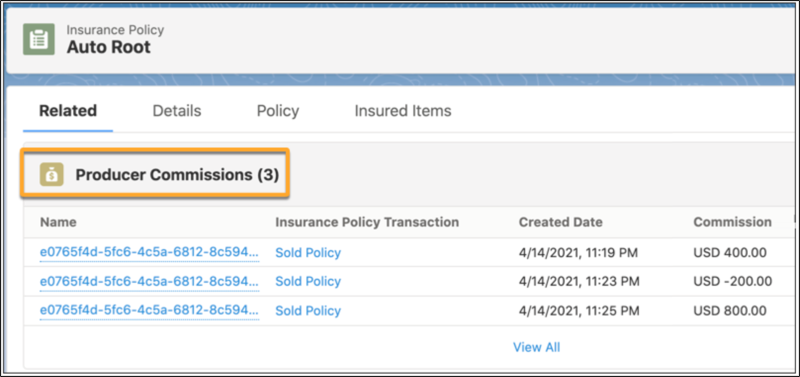Click the Commission column header

pos(732,222)
